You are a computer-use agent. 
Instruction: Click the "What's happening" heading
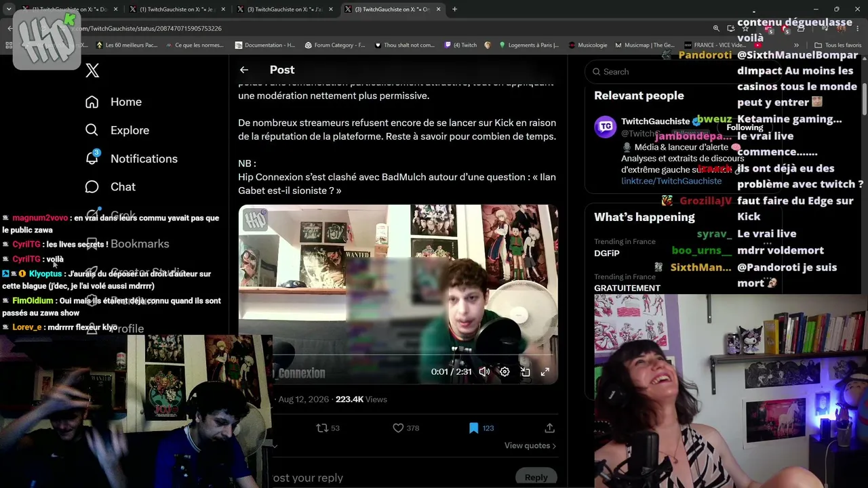click(x=644, y=217)
